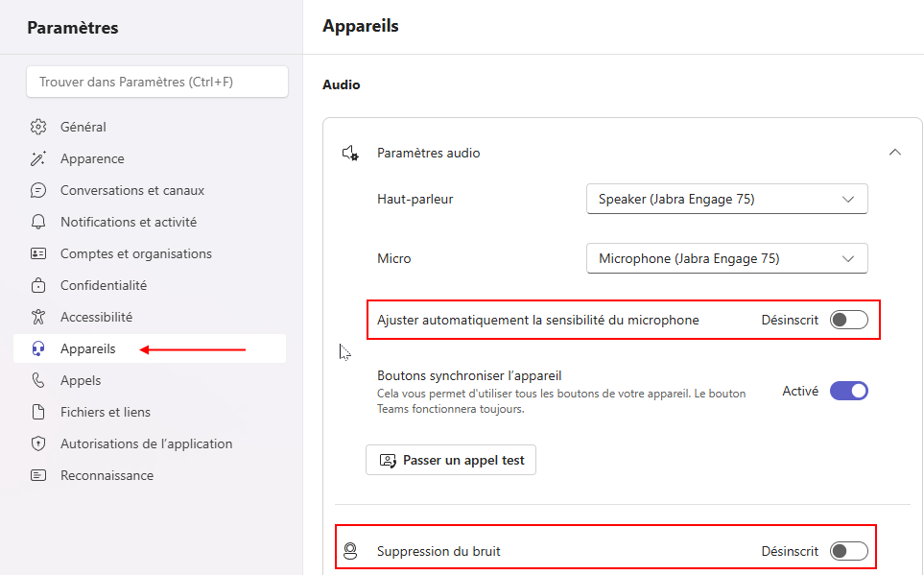This screenshot has height=575, width=924.
Task: Click the Trouver dans Paramètres search field
Action: click(157, 82)
